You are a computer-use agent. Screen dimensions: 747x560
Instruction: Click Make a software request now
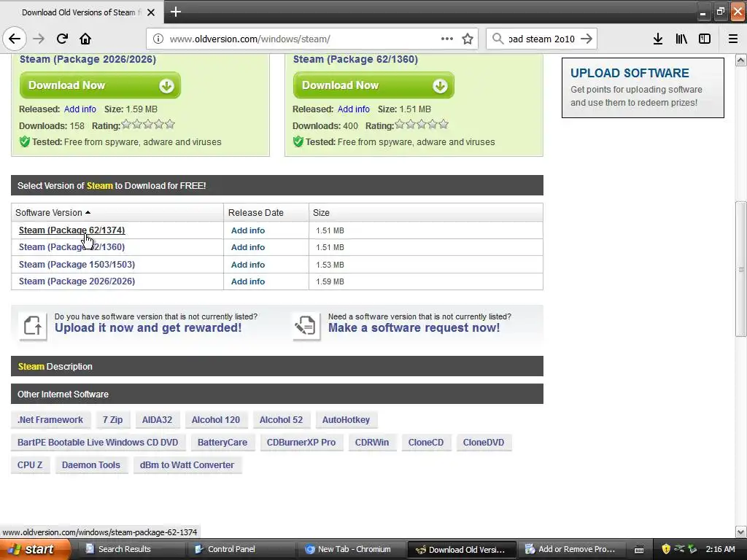414,327
